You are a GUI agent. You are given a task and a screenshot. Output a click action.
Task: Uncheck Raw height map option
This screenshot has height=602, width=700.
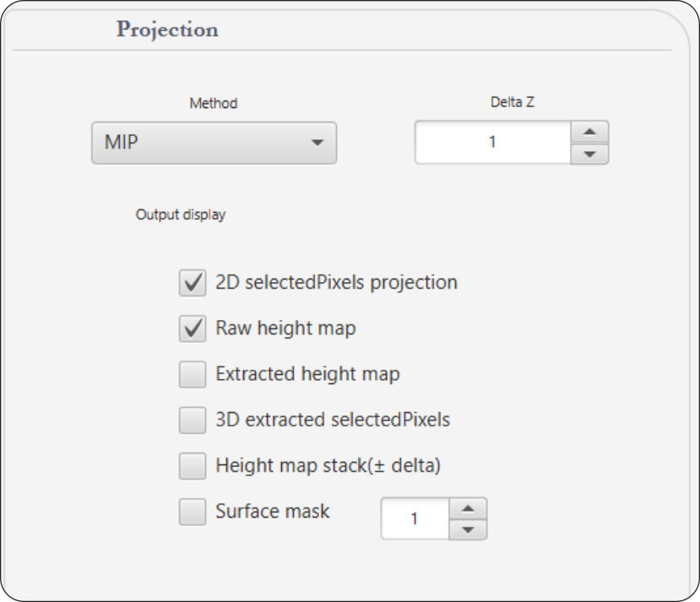193,328
